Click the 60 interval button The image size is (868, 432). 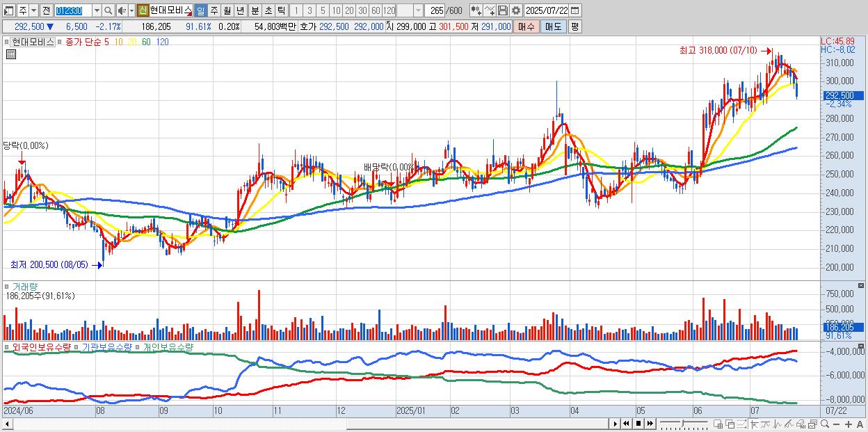point(376,10)
